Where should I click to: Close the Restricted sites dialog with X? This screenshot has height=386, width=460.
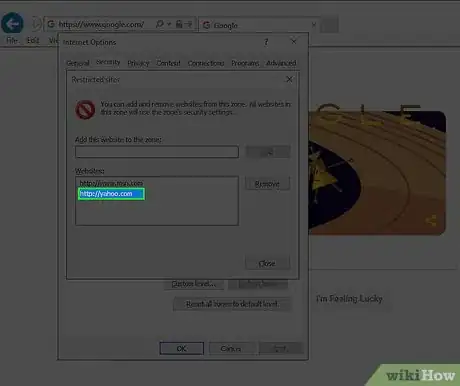pyautogui.click(x=289, y=79)
